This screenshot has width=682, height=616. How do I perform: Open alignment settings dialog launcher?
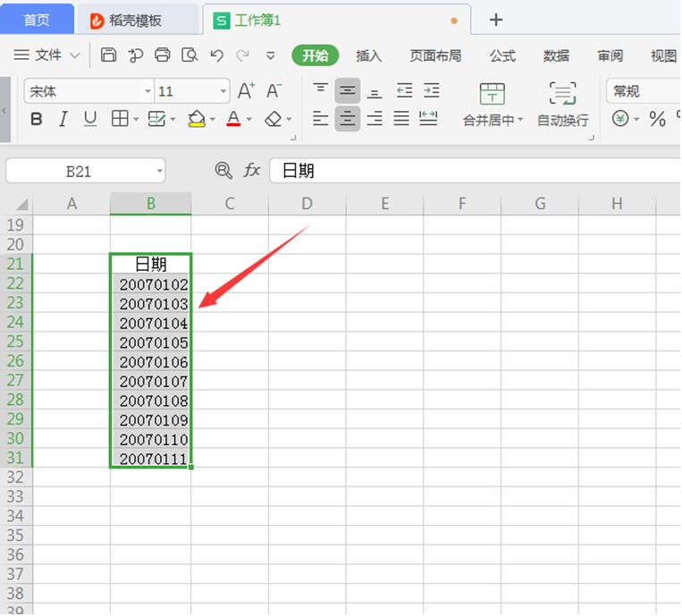(x=591, y=138)
